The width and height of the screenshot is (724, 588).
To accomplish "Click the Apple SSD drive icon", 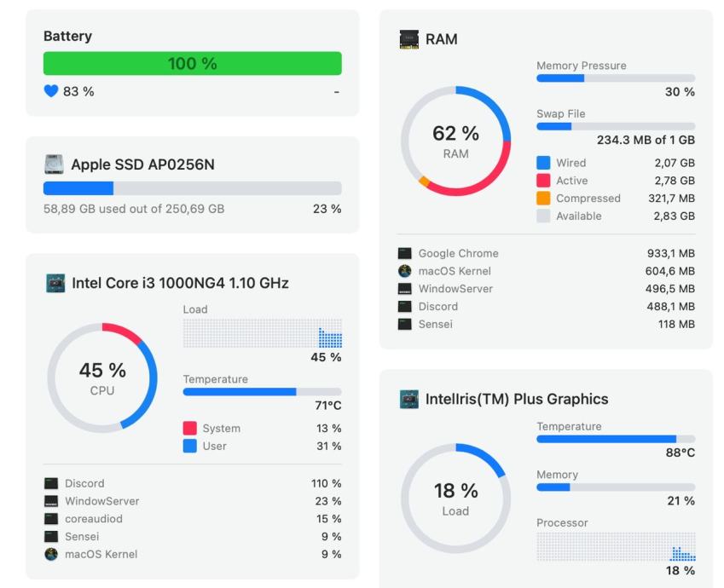I will [54, 164].
